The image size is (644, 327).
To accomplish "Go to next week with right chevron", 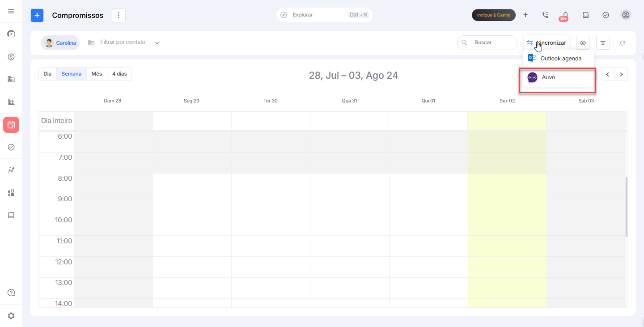I will point(621,74).
